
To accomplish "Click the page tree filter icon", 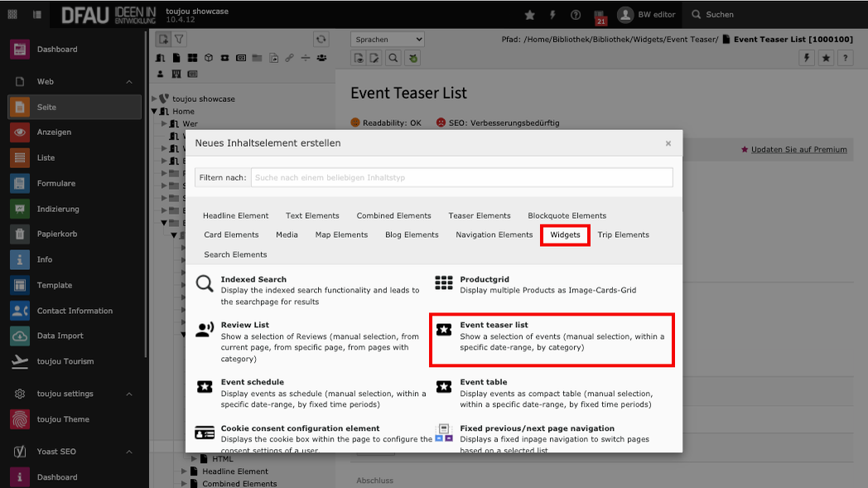I will [x=179, y=40].
